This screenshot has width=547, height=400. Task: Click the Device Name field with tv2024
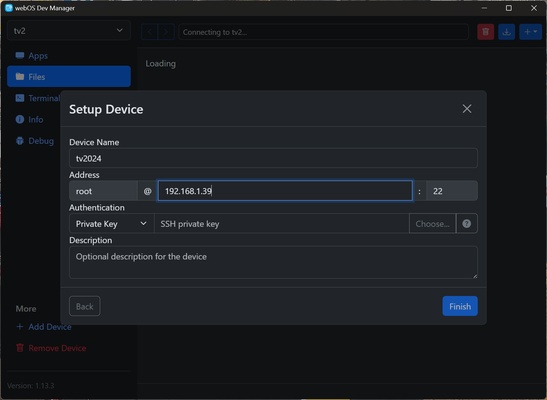pos(273,158)
